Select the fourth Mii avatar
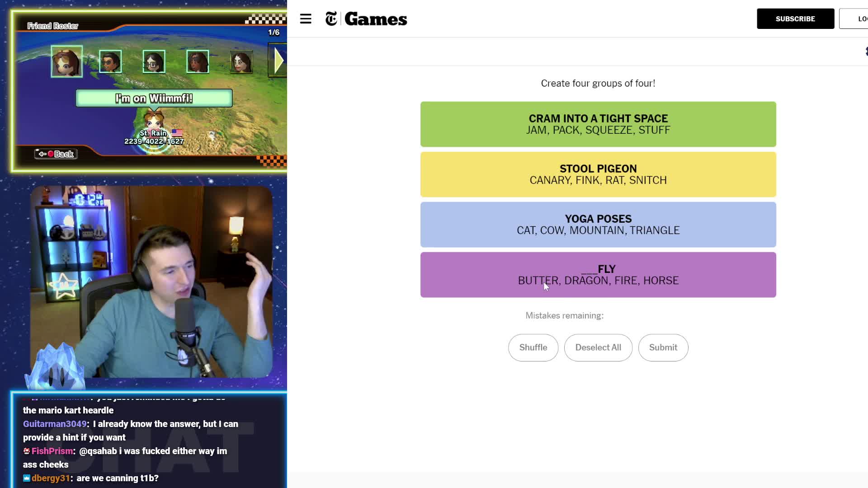 (x=198, y=61)
